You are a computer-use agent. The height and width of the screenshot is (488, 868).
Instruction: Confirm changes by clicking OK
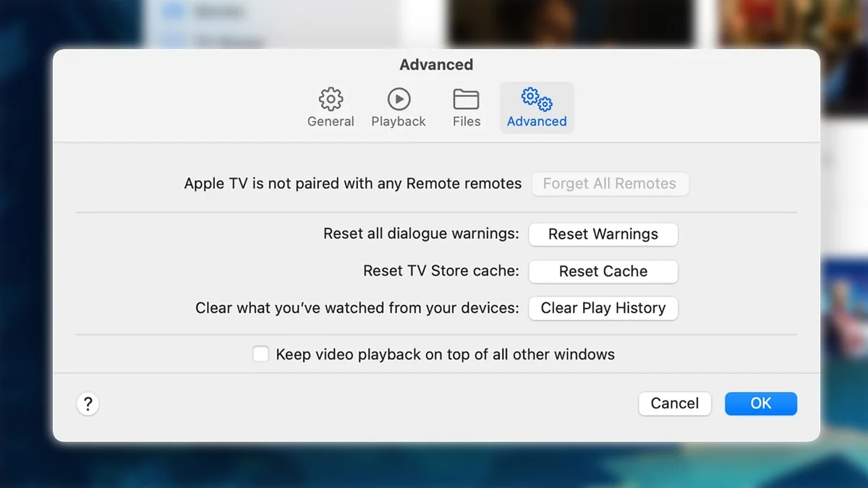click(x=760, y=403)
